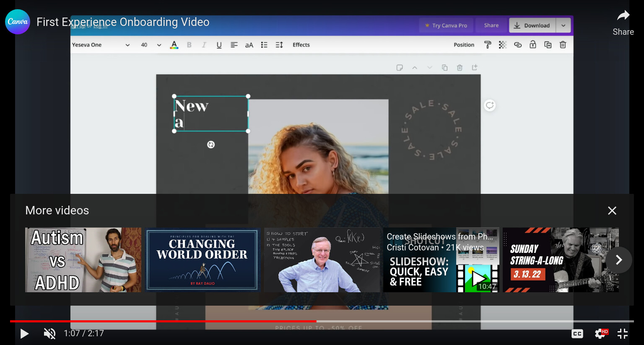Click the duplicate icon in toolbar
This screenshot has width=644, height=345.
[x=548, y=45]
